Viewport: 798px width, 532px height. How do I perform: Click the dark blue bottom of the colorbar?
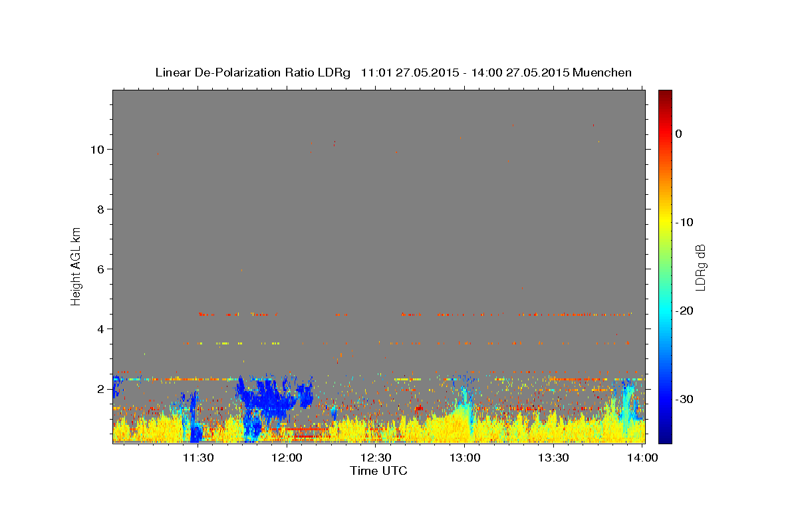(x=665, y=437)
